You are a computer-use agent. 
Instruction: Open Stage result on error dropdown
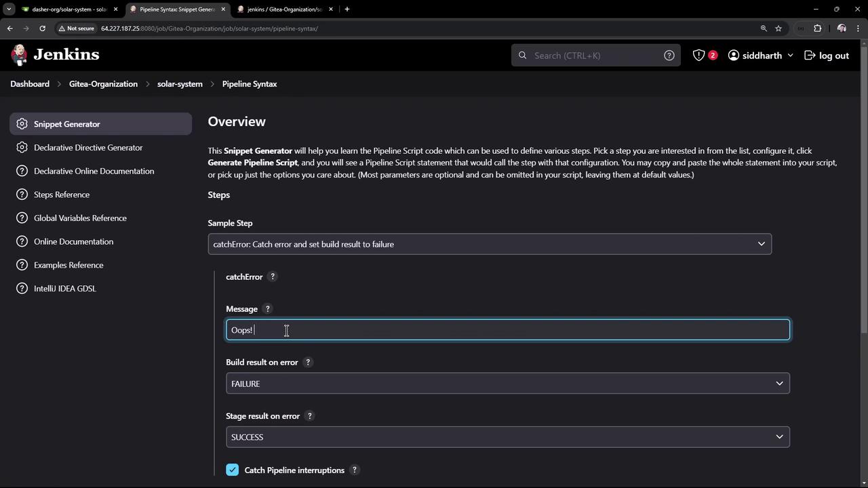pos(507,437)
